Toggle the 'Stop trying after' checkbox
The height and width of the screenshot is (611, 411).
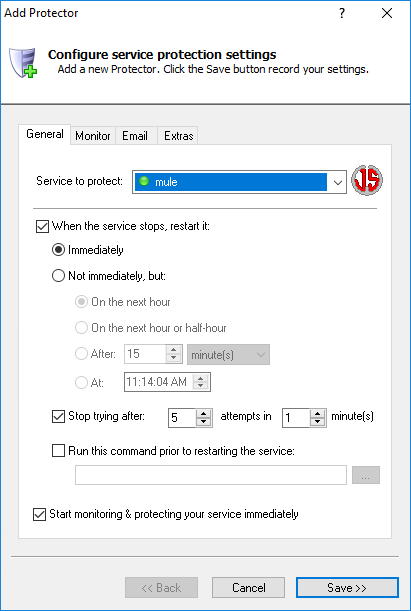pyautogui.click(x=58, y=417)
